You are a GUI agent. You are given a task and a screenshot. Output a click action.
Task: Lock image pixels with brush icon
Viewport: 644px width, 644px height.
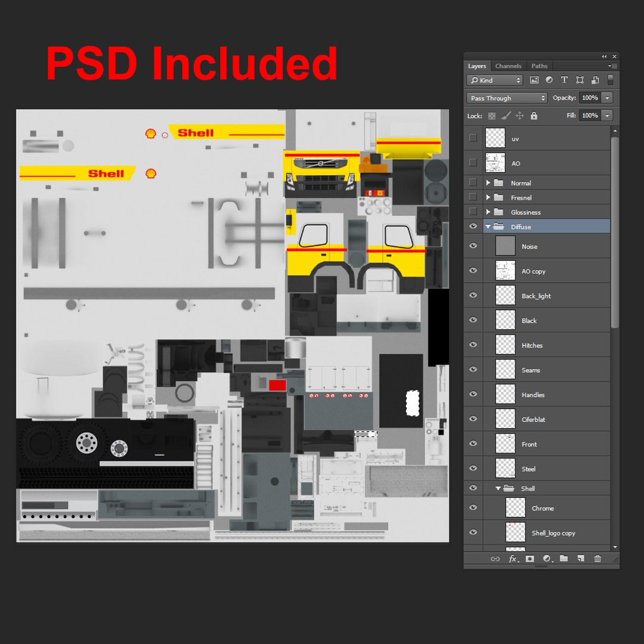tap(506, 116)
